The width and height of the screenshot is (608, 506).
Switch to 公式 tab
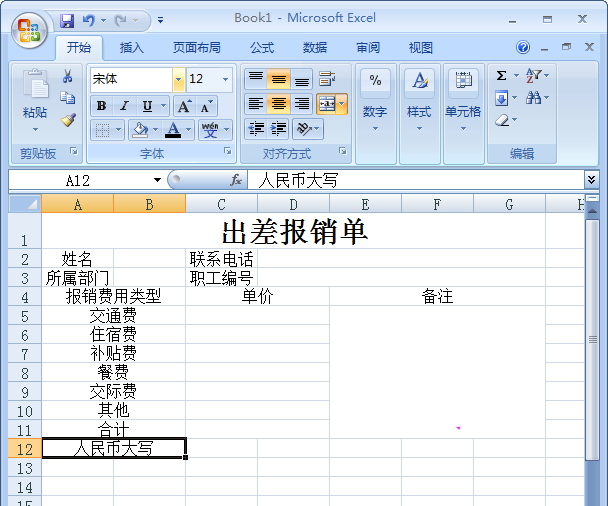(x=262, y=48)
